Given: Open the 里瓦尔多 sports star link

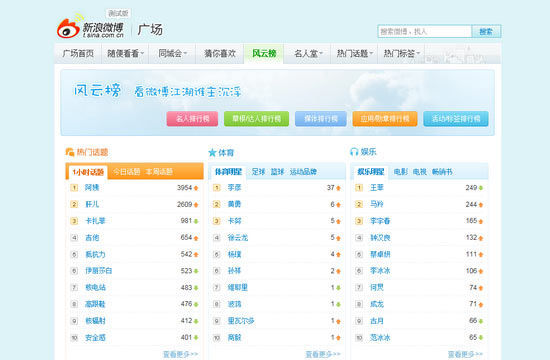Looking at the screenshot, I should click(x=241, y=321).
